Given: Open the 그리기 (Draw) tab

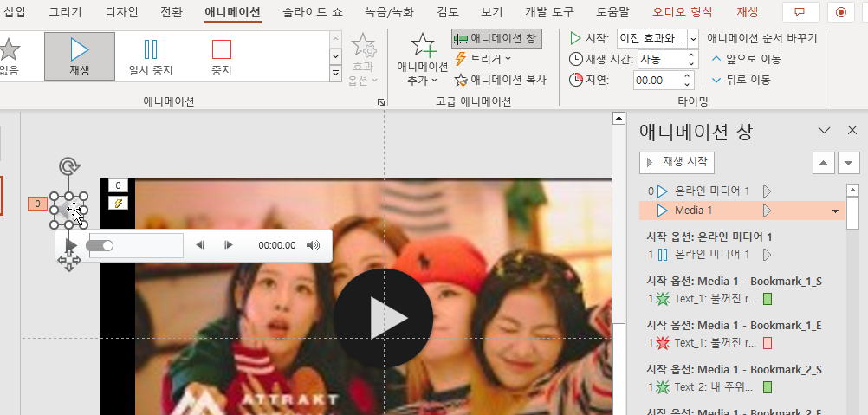Looking at the screenshot, I should 65,11.
